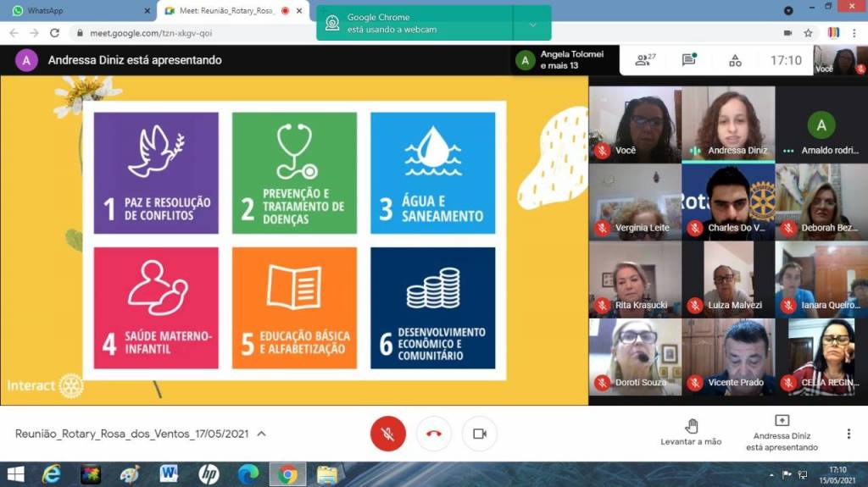
Task: Click Charles Do V. participant tile
Action: point(728,202)
